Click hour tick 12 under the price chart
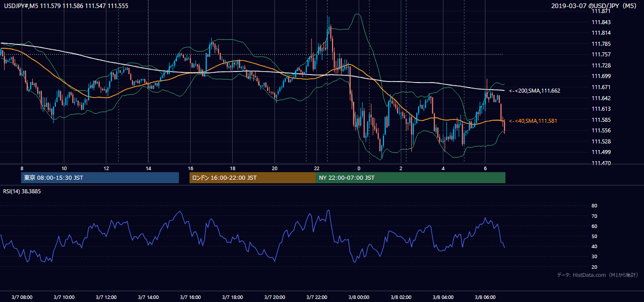This screenshot has height=302, width=644. click(x=106, y=168)
